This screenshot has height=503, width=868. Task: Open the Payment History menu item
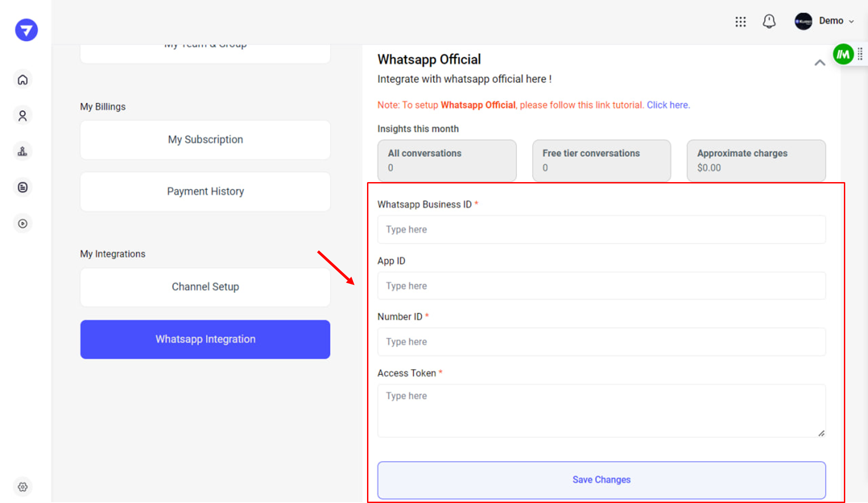pyautogui.click(x=205, y=191)
